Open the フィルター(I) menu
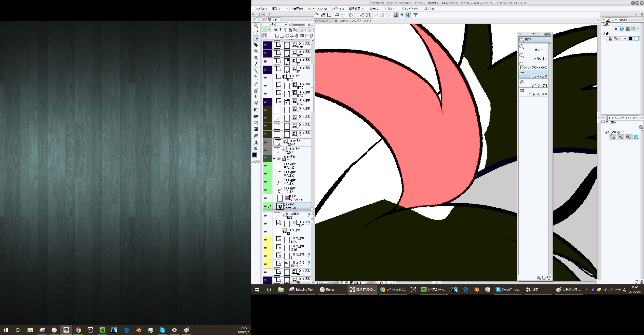Screen dimensions: 644x335 pos(390,9)
